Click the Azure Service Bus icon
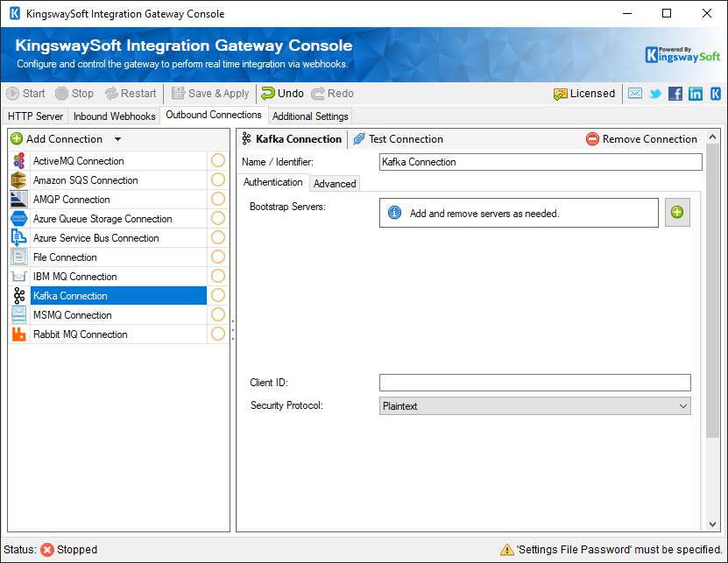Viewport: 728px width, 563px height. (x=19, y=238)
